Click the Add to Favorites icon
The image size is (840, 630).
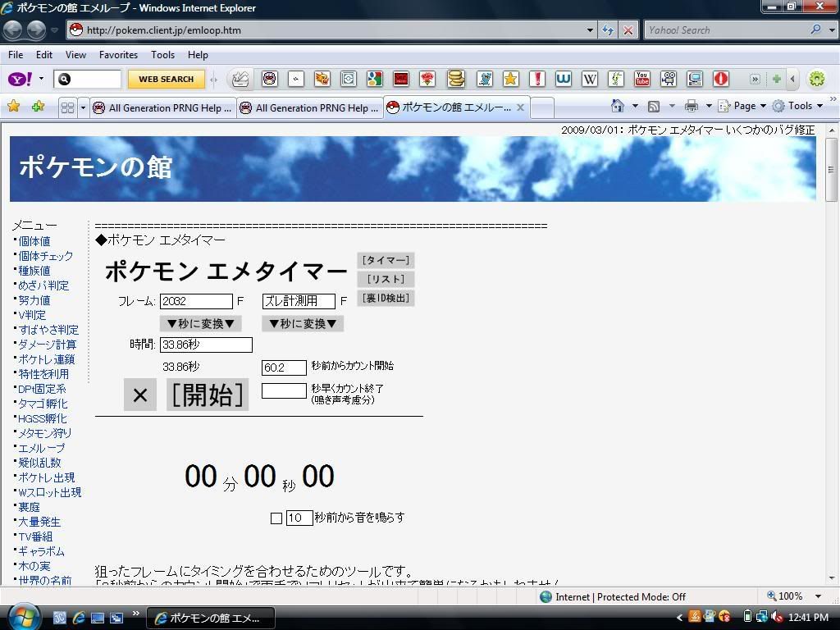pyautogui.click(x=38, y=107)
